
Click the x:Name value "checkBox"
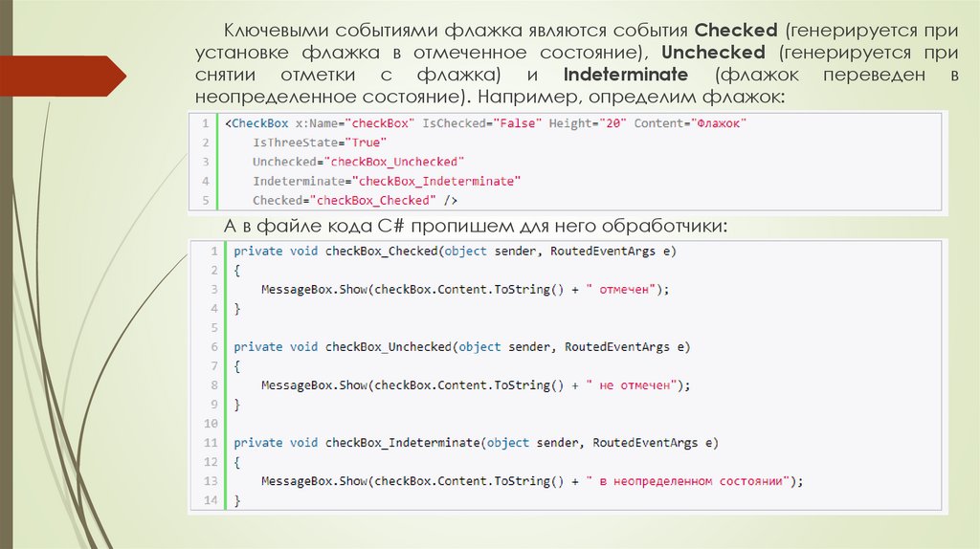point(379,123)
